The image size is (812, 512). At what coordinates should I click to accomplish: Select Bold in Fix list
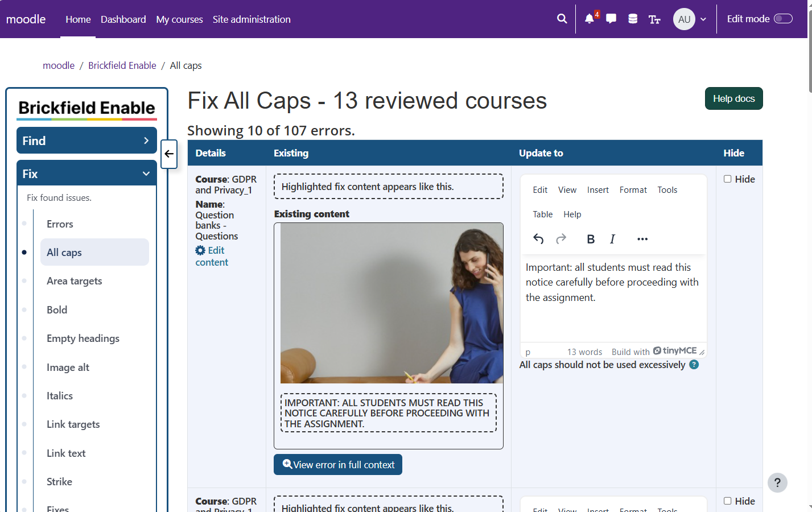tap(57, 310)
